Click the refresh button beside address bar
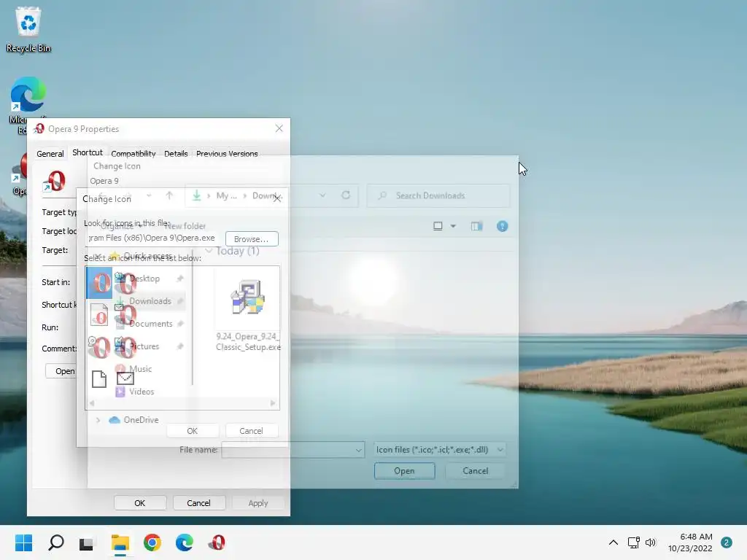 pyautogui.click(x=346, y=195)
